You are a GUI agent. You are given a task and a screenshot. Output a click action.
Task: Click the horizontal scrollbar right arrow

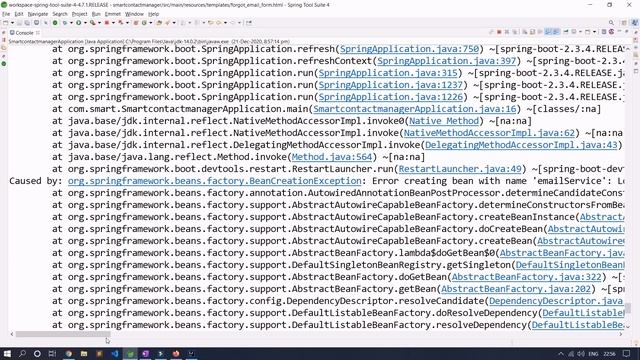click(x=621, y=334)
